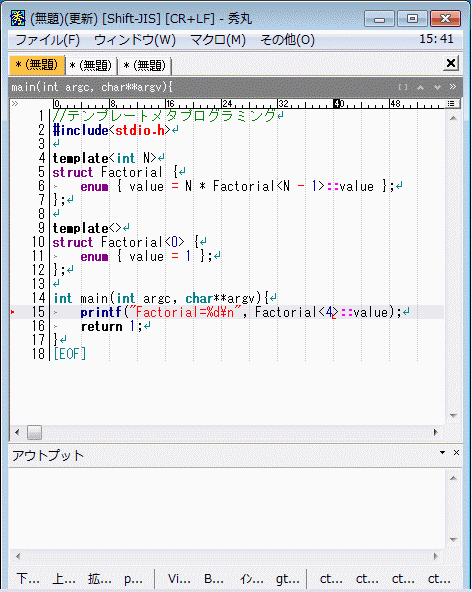Click the 'return 1;' line

click(x=111, y=327)
